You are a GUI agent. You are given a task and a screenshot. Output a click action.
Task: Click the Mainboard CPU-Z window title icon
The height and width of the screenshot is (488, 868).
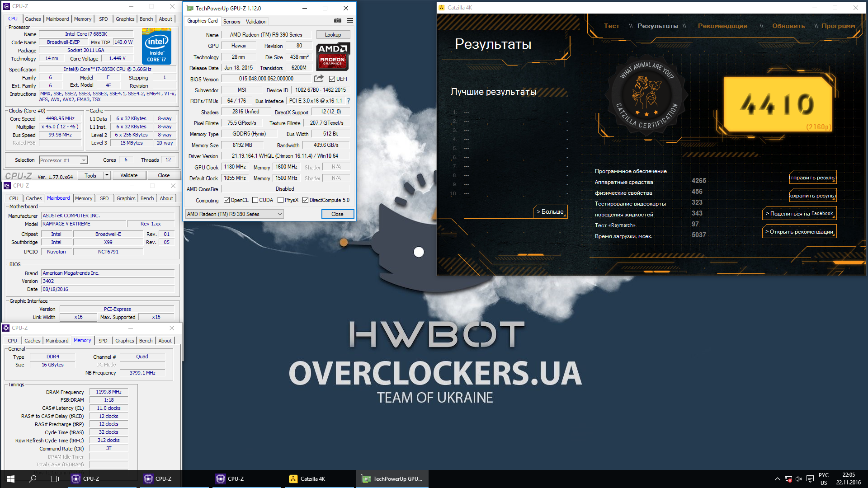point(7,186)
